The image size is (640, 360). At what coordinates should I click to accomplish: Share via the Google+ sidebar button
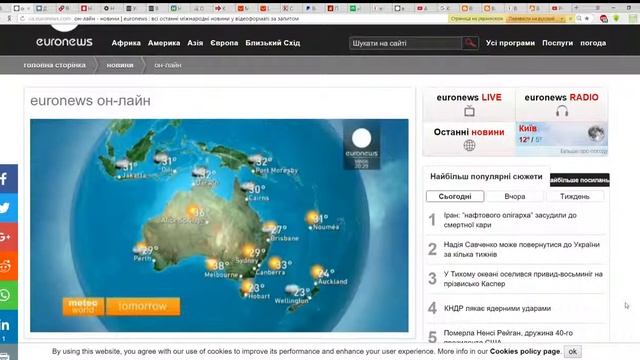click(x=9, y=236)
